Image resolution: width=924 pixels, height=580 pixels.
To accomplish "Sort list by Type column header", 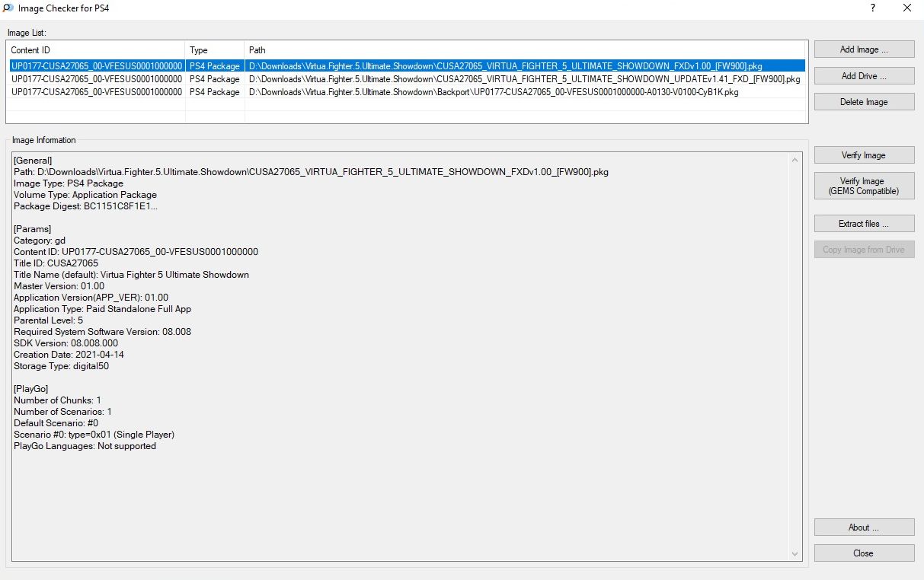I will pos(216,50).
